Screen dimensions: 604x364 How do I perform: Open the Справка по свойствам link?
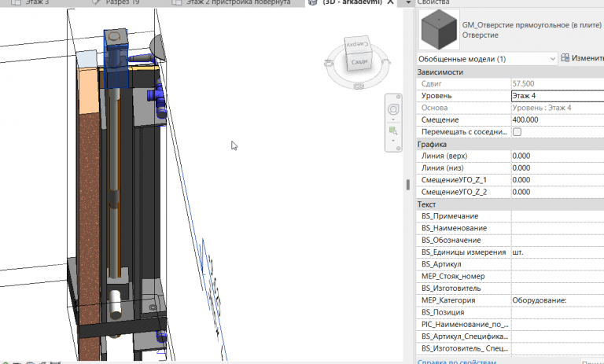coord(457,361)
